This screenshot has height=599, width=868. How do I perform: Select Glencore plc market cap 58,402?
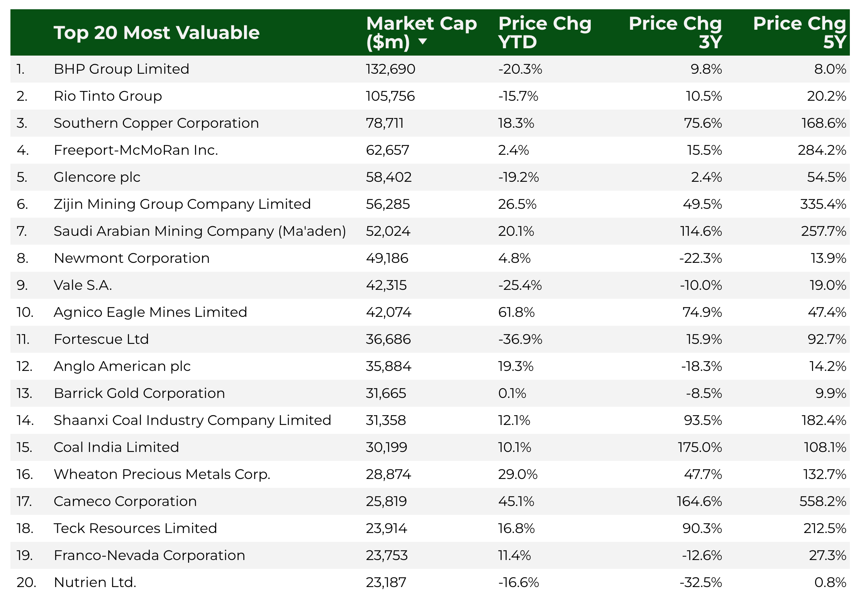pyautogui.click(x=388, y=177)
